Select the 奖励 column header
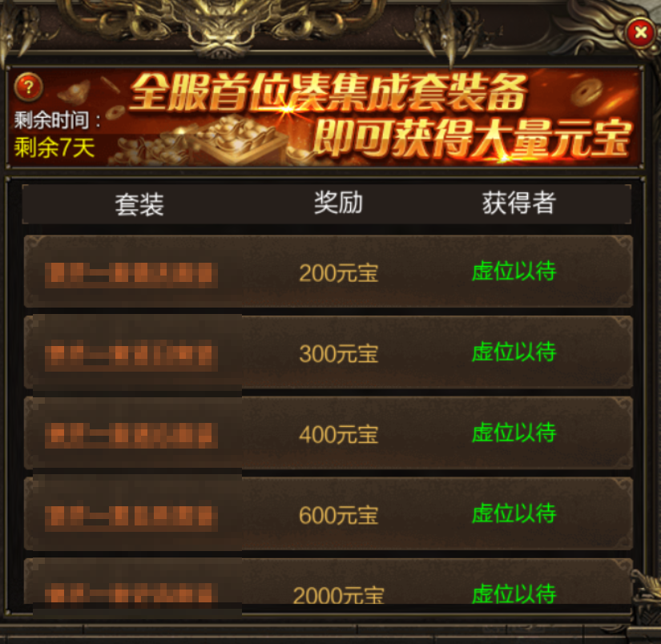661x644 pixels. pos(338,203)
